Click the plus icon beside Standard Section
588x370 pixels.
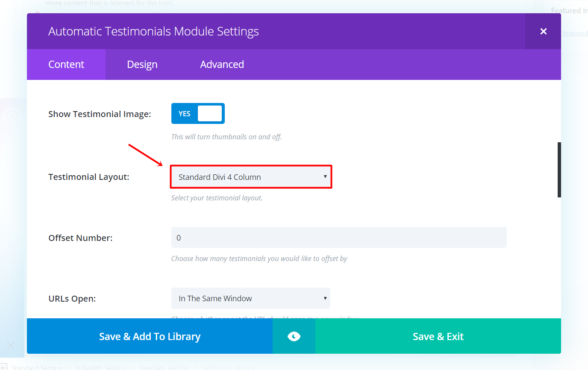coord(3,367)
